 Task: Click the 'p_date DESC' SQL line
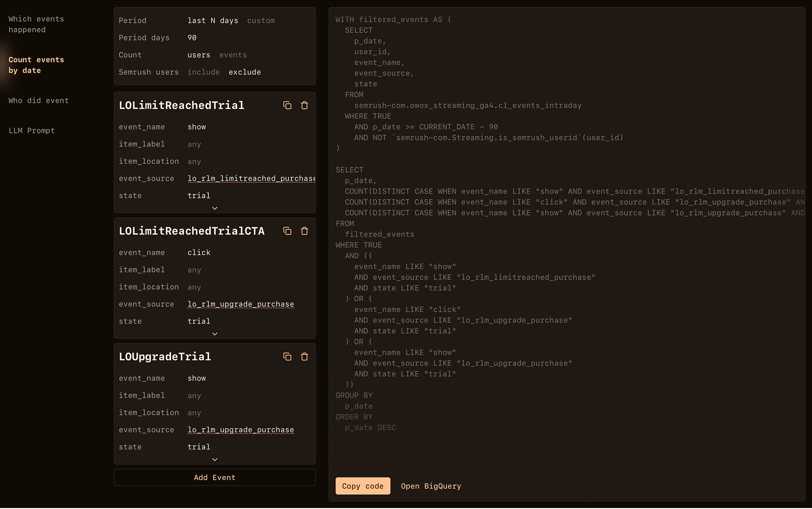370,427
